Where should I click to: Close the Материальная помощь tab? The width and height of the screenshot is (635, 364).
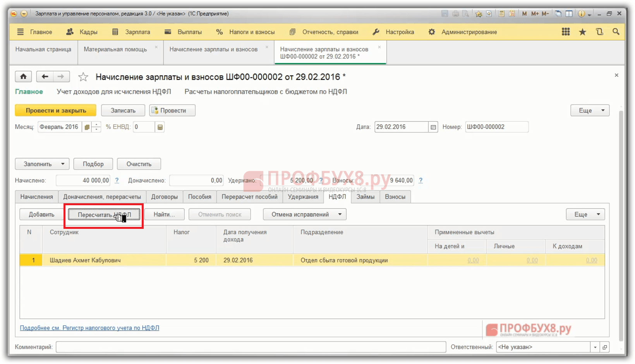pyautogui.click(x=156, y=47)
